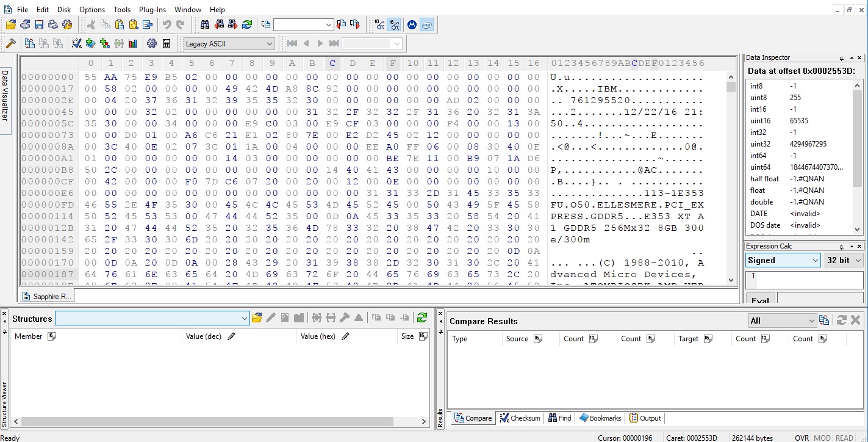The image size is (868, 442).
Task: Save the file with the floppy icon
Action: [39, 24]
